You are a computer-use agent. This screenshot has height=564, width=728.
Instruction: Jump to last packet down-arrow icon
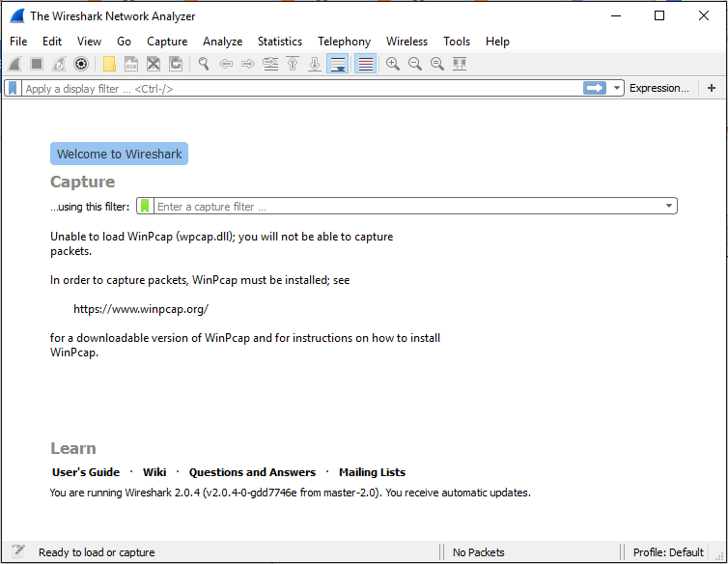coord(315,64)
